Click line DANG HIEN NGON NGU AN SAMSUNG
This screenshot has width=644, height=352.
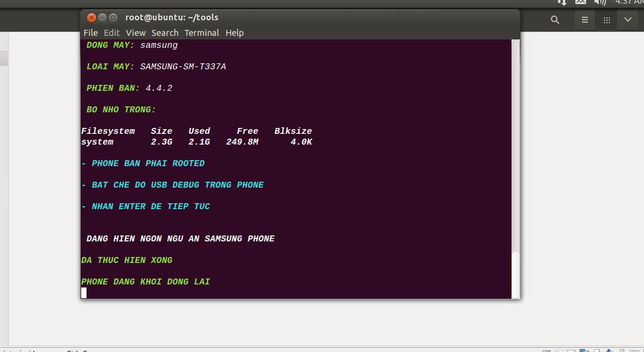180,238
